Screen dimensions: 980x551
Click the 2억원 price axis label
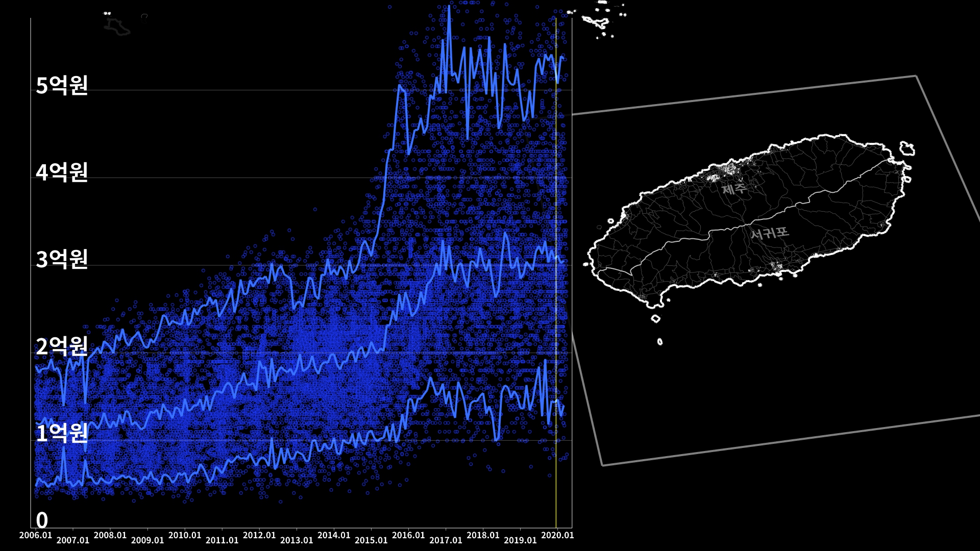pos(62,346)
